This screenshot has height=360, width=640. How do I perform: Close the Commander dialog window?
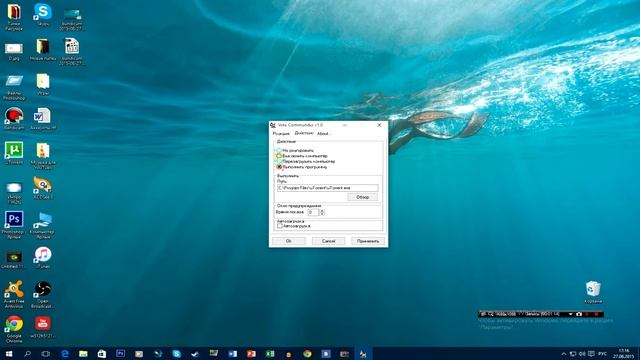click(x=379, y=125)
